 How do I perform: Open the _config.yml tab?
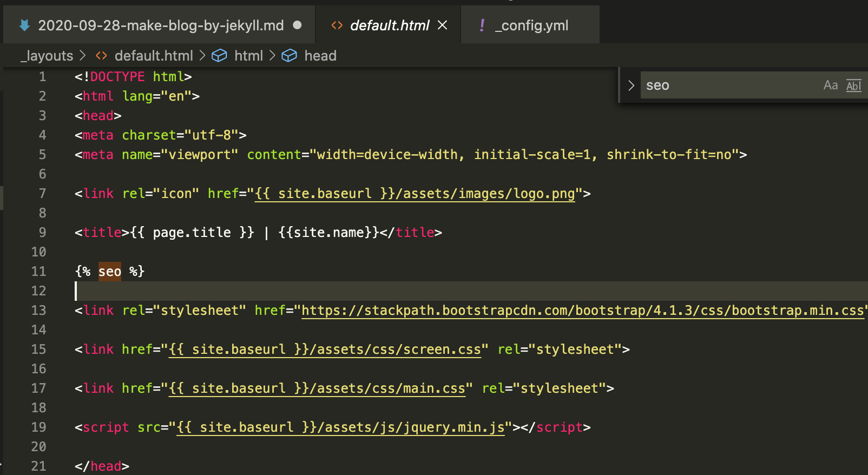[531, 25]
